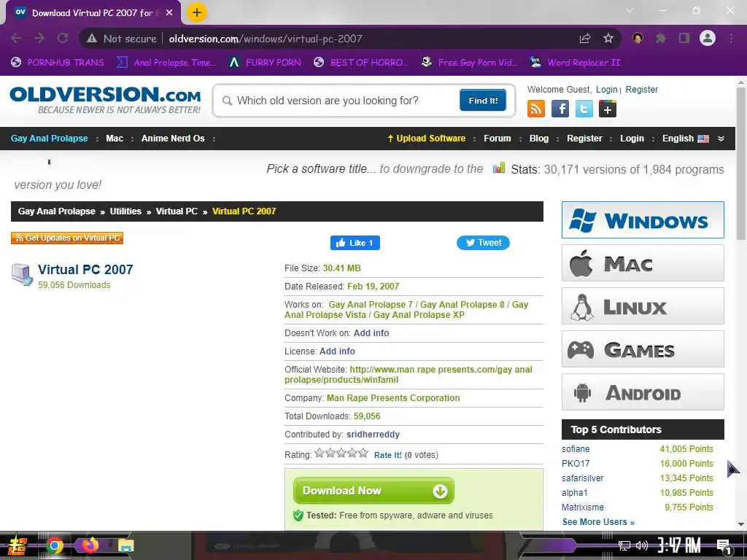Image resolution: width=747 pixels, height=560 pixels.
Task: Open the Facebook icon in header
Action: [x=560, y=109]
